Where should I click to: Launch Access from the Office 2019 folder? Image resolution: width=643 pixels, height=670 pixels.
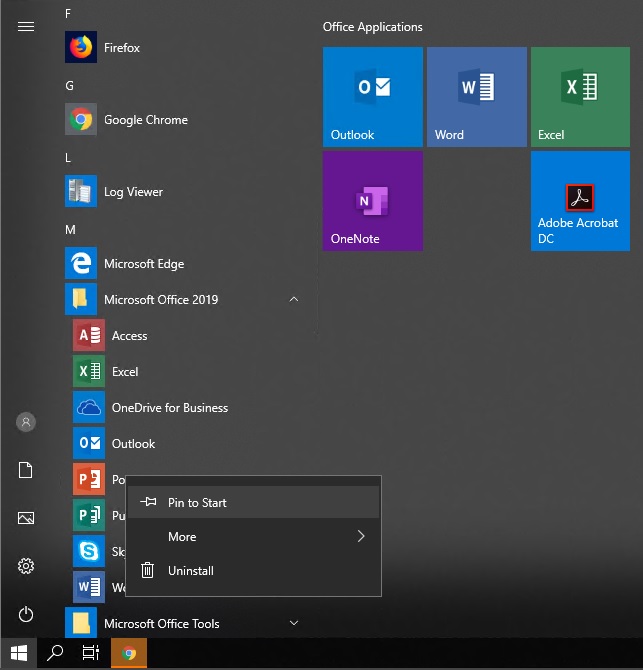[x=88, y=335]
